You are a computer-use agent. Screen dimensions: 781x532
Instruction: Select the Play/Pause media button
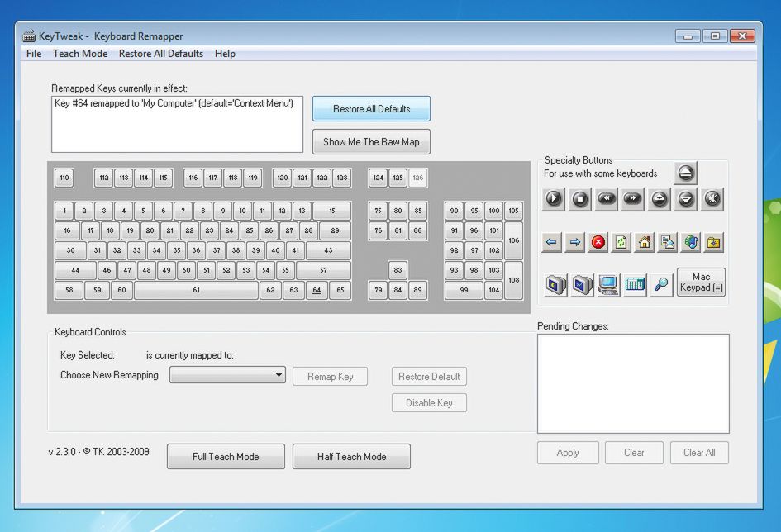554,199
